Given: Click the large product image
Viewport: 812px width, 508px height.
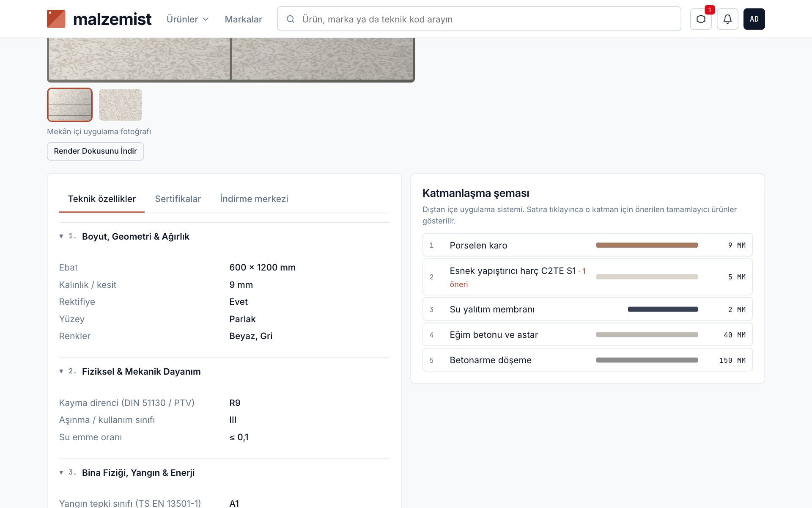Looking at the screenshot, I should (x=231, y=60).
